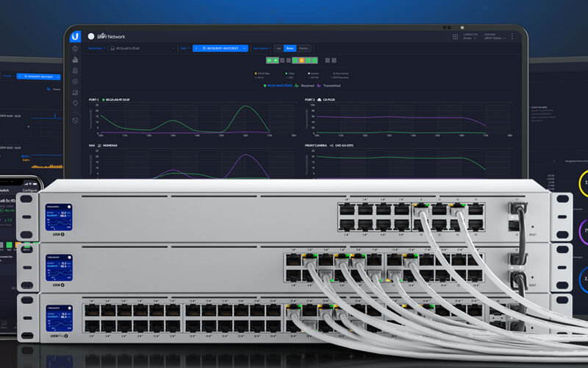Select the highlighted Bytes tab
Viewport: 588px width, 368px height.
click(290, 48)
